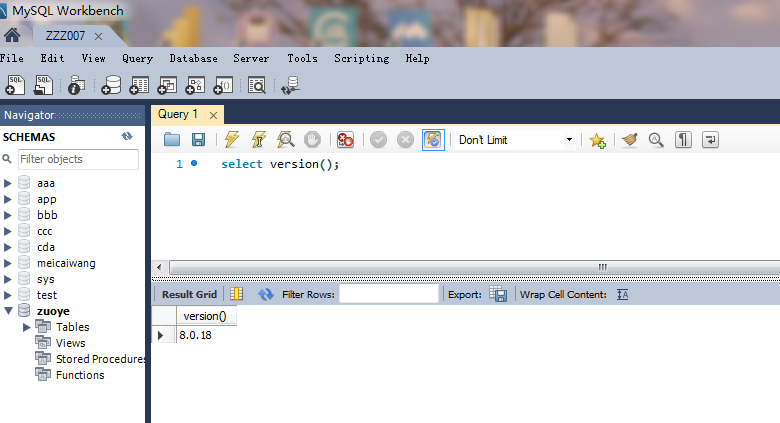Expand the Tables node under zuoye
780x423 pixels.
[26, 327]
